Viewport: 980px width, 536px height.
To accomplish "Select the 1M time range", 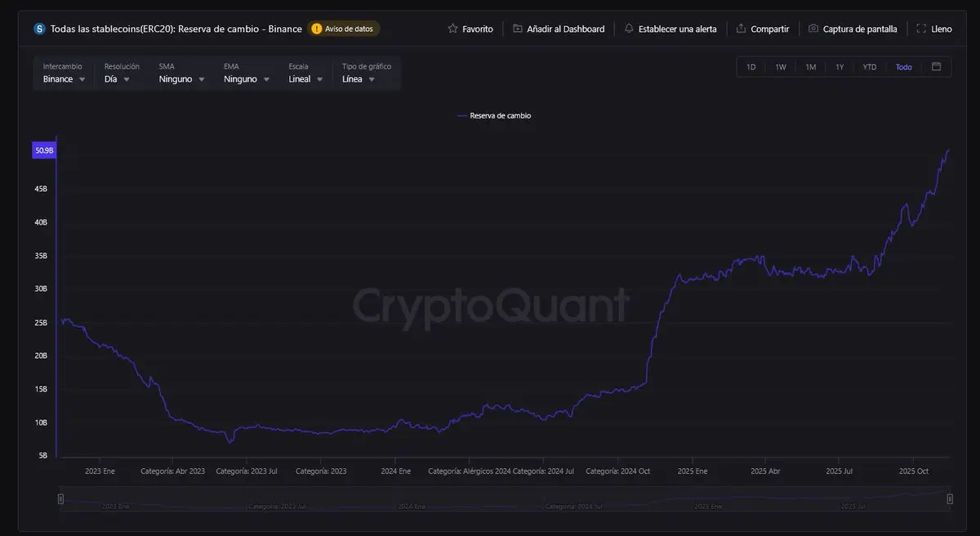I will [x=811, y=67].
